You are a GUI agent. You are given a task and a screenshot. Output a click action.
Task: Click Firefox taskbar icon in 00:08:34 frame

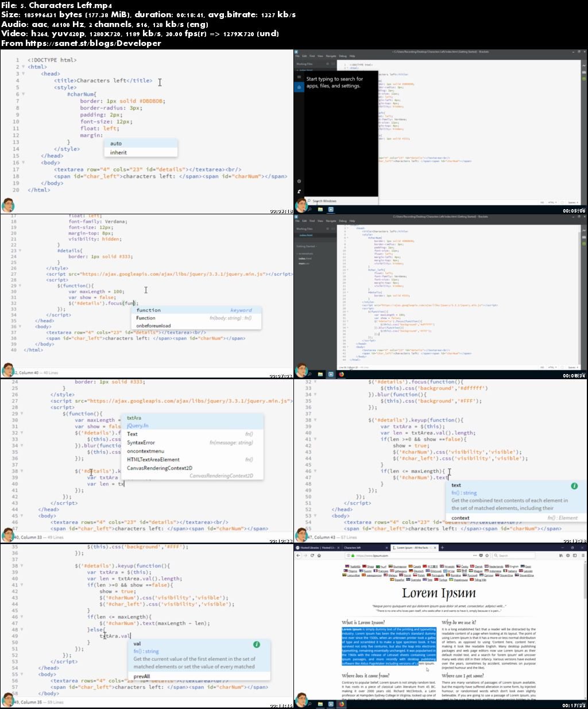[341, 375]
